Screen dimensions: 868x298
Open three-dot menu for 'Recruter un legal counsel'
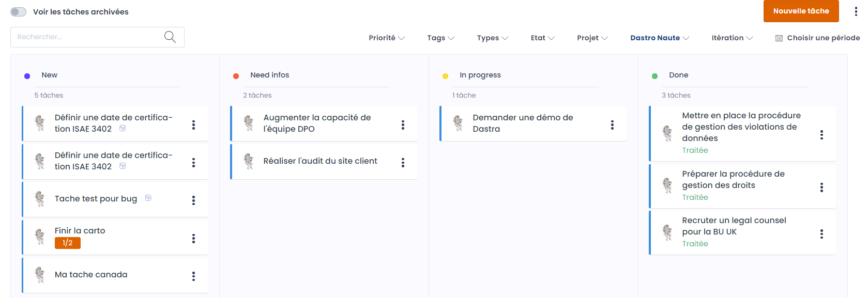[821, 234]
